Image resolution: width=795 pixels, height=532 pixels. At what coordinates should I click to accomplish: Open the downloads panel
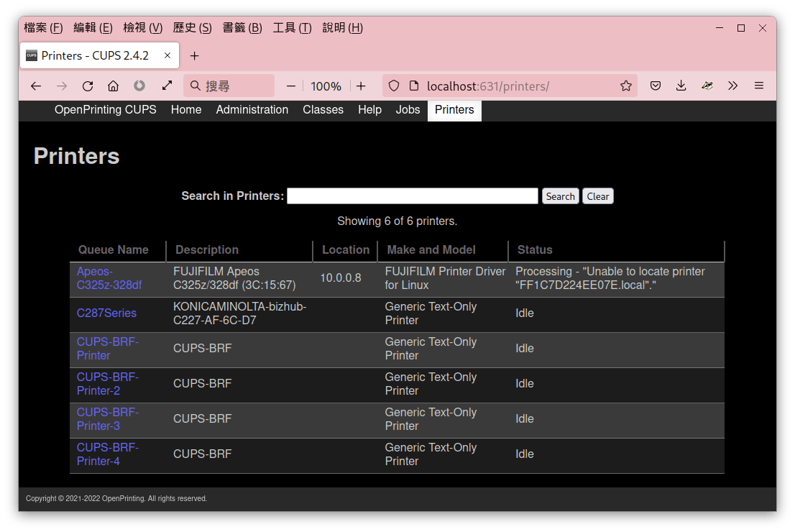(681, 86)
